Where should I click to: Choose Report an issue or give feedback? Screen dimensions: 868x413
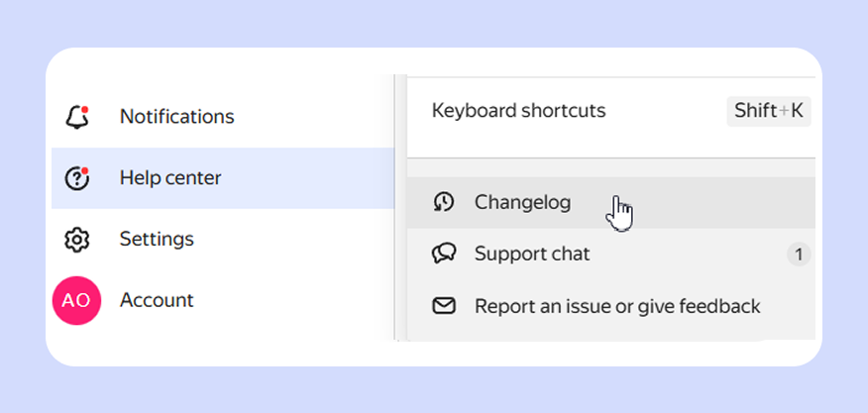tap(617, 306)
